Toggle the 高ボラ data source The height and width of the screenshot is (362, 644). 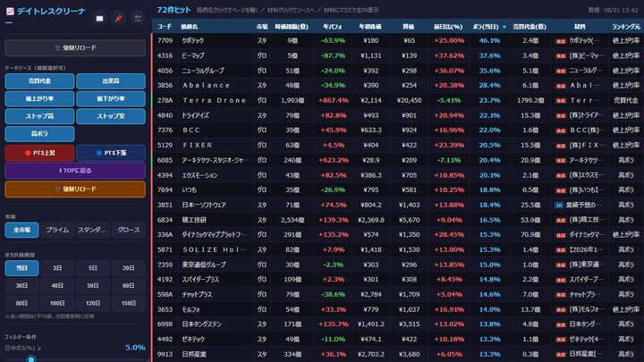pyautogui.click(x=39, y=134)
